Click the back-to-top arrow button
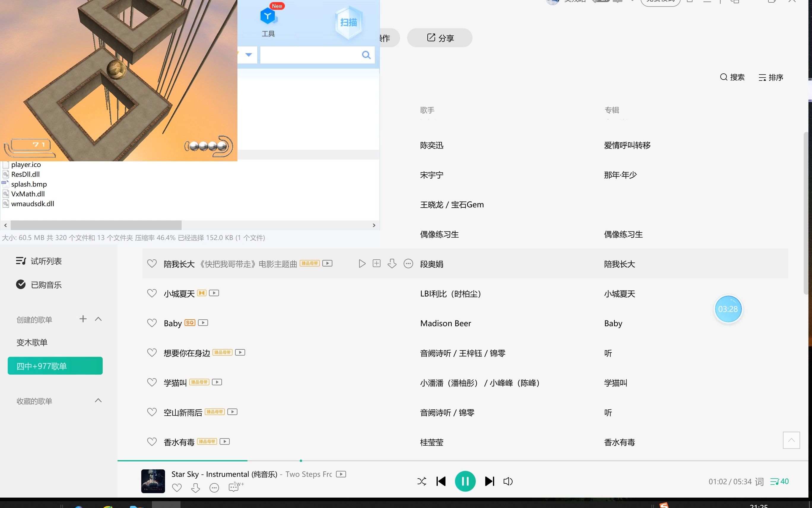 point(792,440)
